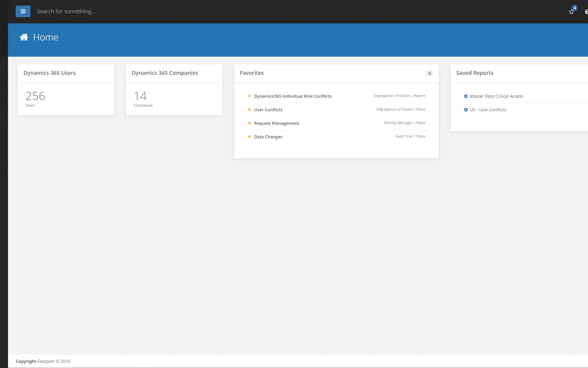Click the 14 Companies count

[140, 96]
